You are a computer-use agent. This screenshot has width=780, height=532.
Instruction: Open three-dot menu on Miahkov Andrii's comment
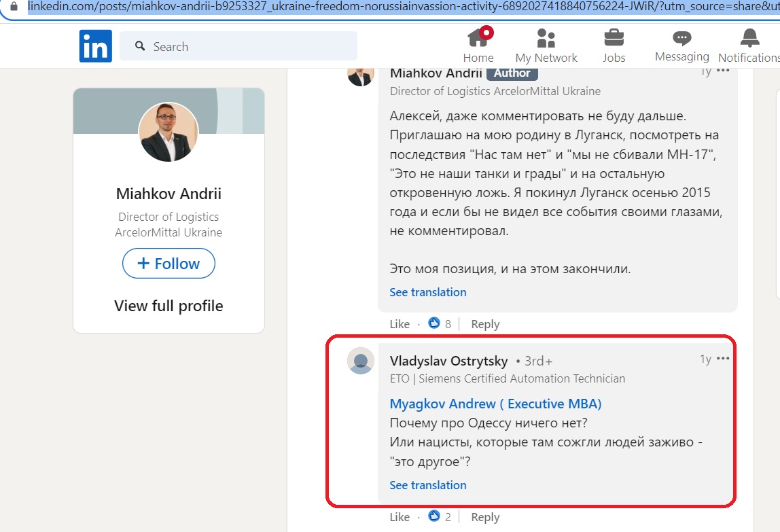tap(723, 71)
